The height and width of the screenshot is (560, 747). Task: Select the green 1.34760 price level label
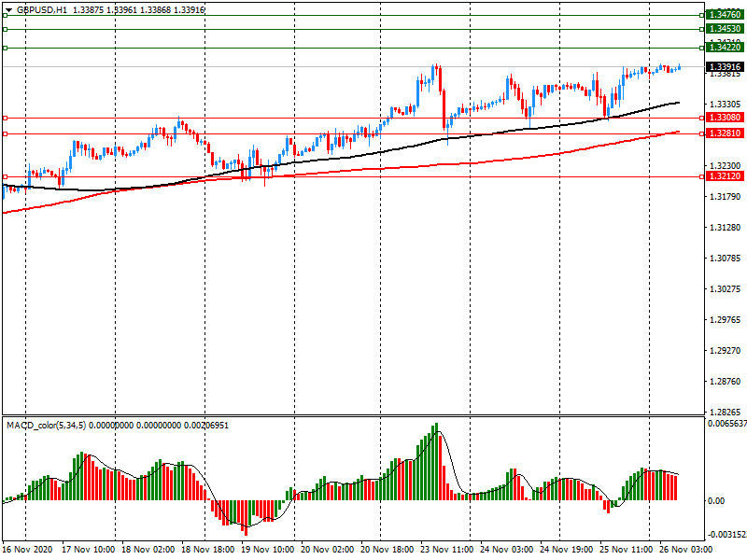tap(725, 15)
